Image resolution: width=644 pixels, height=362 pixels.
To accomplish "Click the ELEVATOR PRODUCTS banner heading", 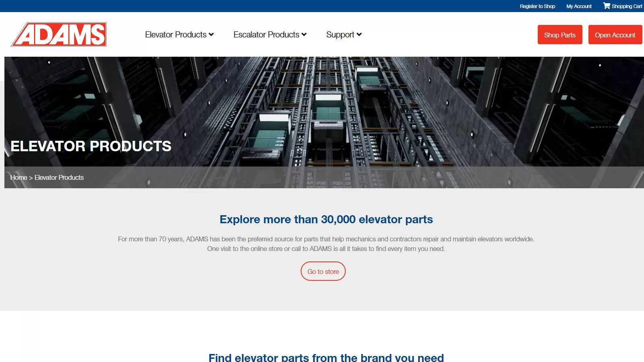I will tap(91, 146).
